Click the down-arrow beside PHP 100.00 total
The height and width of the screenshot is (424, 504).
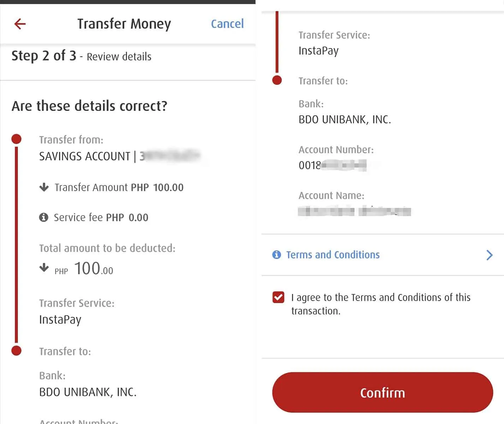pos(44,267)
